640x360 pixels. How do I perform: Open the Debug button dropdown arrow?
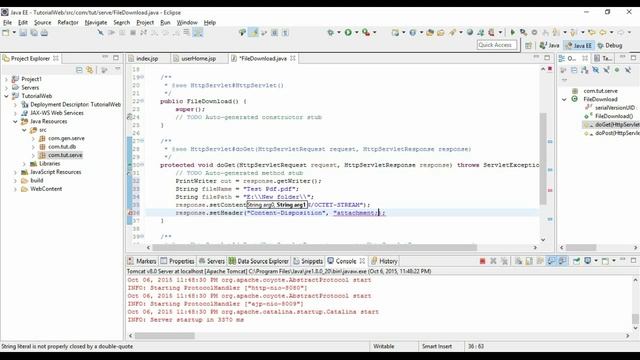339,33
